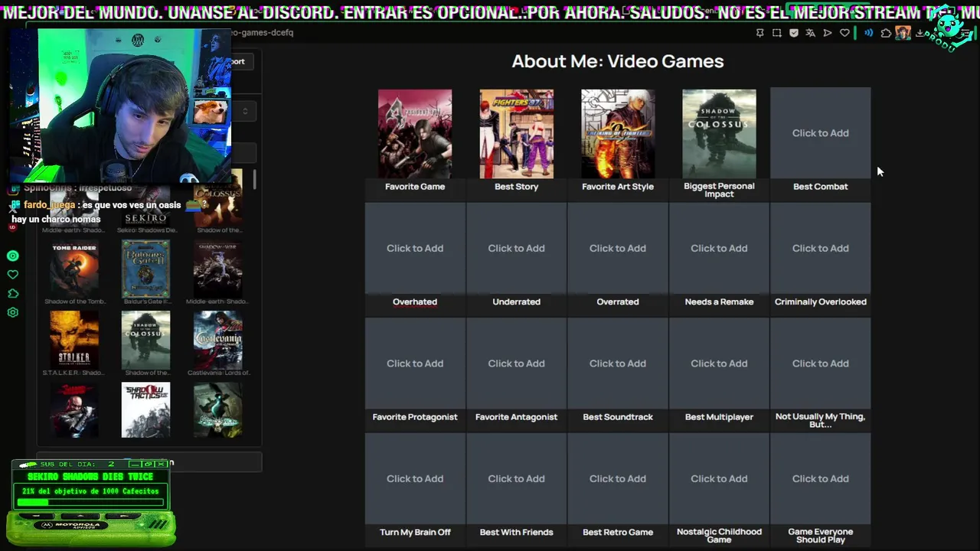Click to add a Needs a Remake game
This screenshot has height=551, width=980.
[719, 248]
